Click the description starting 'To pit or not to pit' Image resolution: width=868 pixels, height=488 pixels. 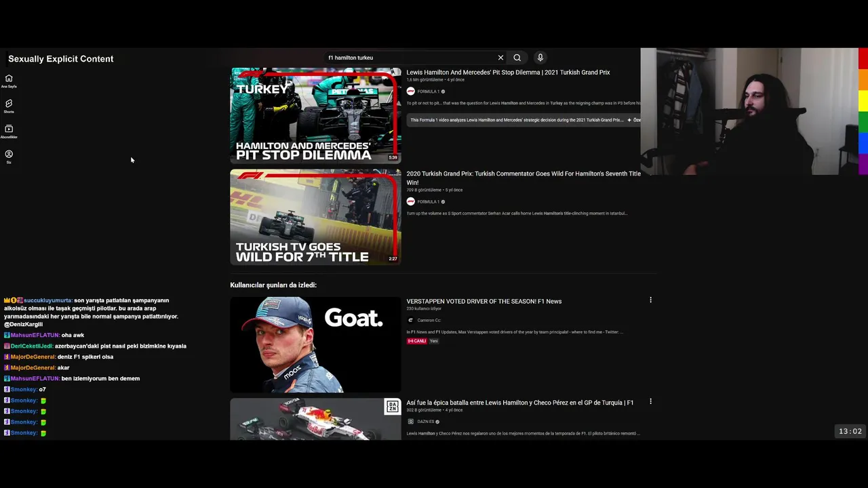point(524,103)
